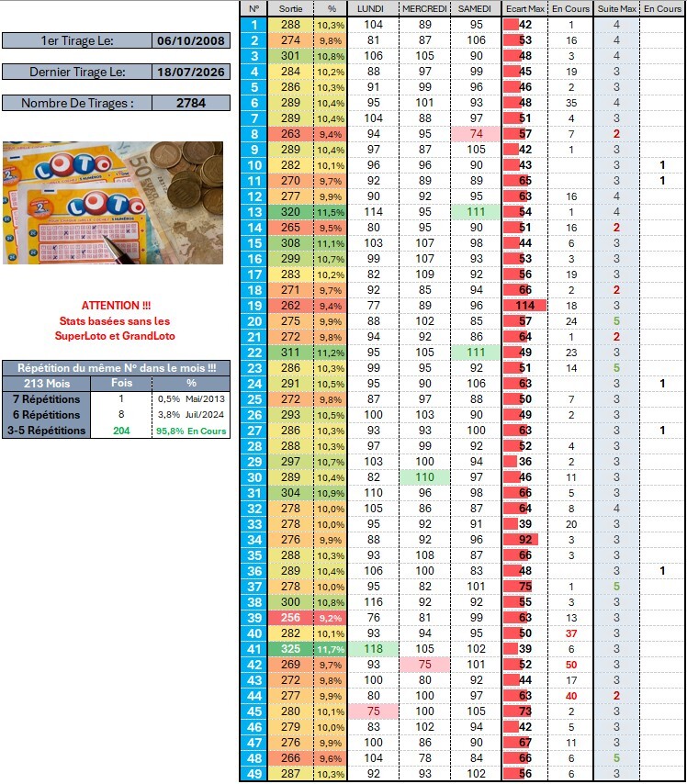Click the first tirage date 06/10/2008
The width and height of the screenshot is (687, 784).
(x=191, y=40)
